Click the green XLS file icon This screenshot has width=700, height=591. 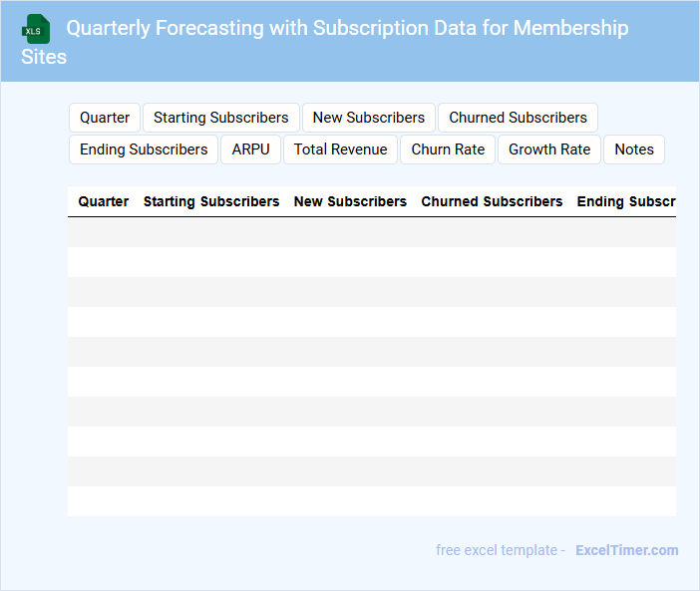pos(36,29)
